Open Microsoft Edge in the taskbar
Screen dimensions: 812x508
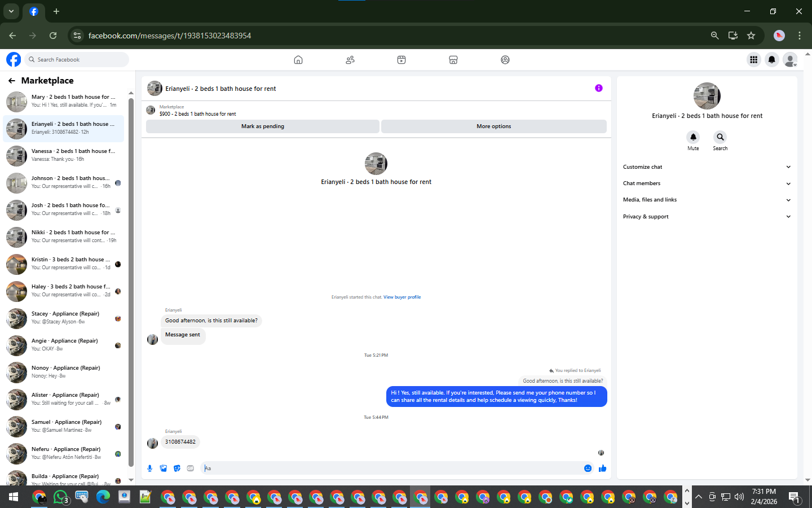103,497
